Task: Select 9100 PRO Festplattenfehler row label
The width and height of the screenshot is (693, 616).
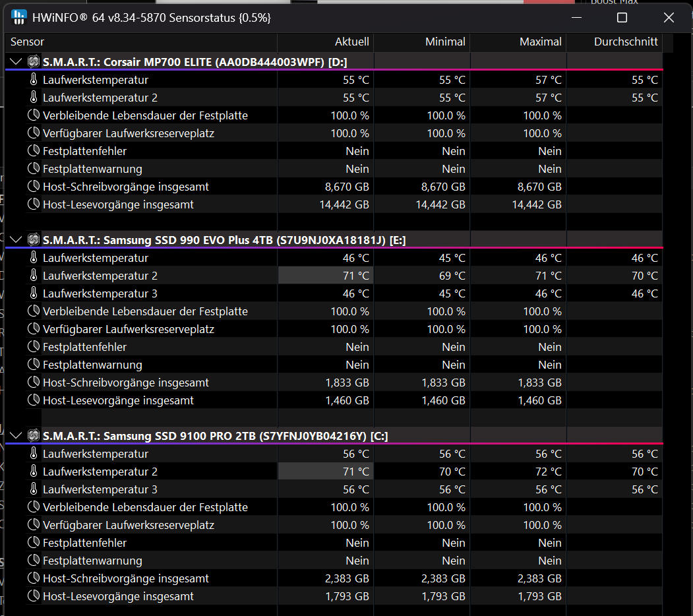Action: pos(84,543)
